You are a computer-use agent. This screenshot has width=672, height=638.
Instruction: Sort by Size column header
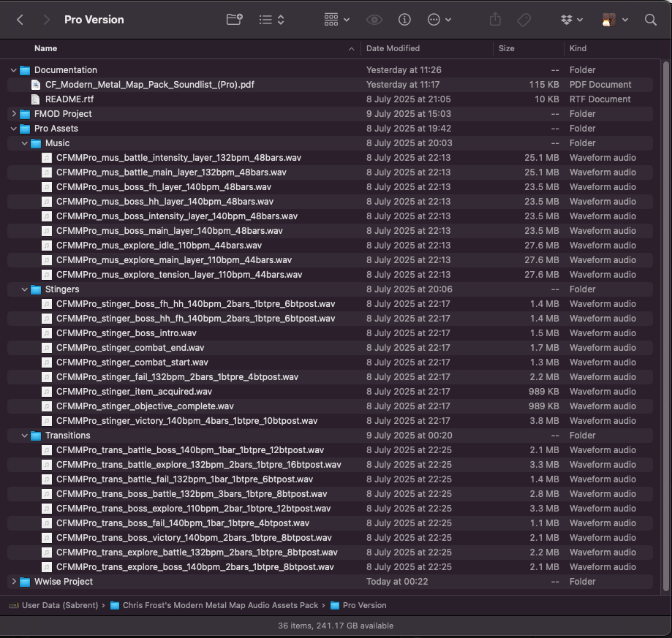(x=506, y=48)
